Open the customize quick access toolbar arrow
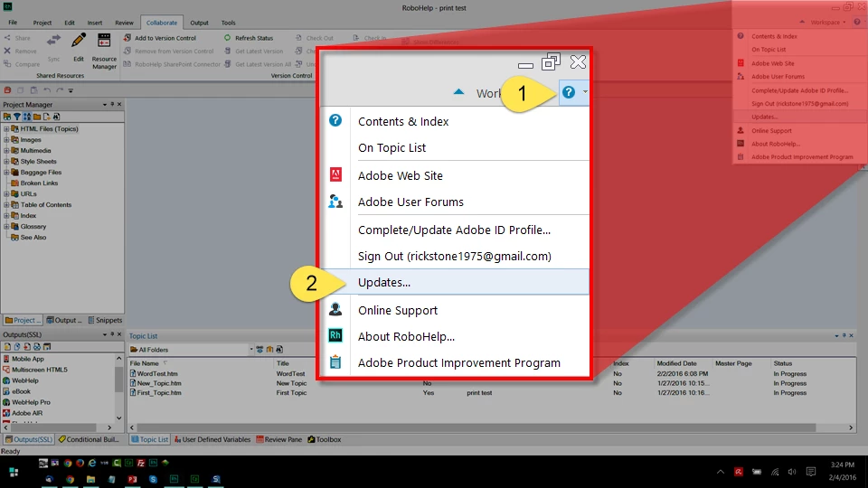This screenshot has height=488, width=868. 71,90
